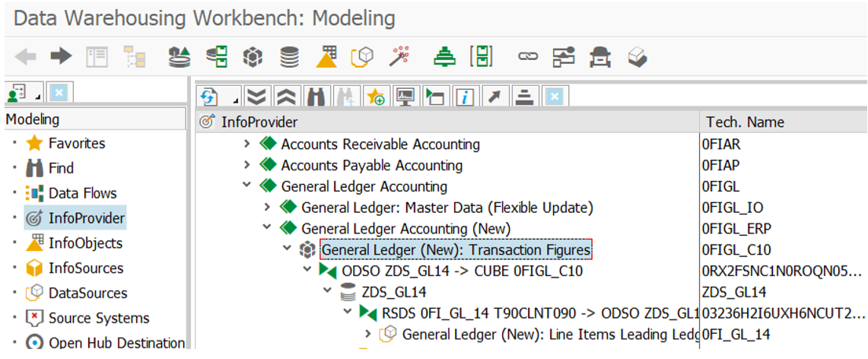Expand General Ledger: Master Data node

point(267,207)
